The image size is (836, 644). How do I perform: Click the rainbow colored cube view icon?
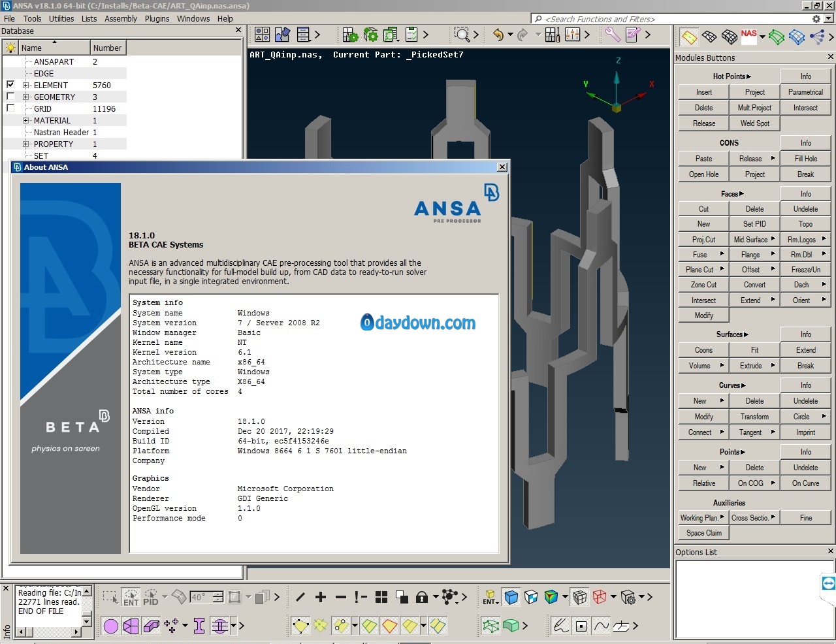pyautogui.click(x=551, y=597)
